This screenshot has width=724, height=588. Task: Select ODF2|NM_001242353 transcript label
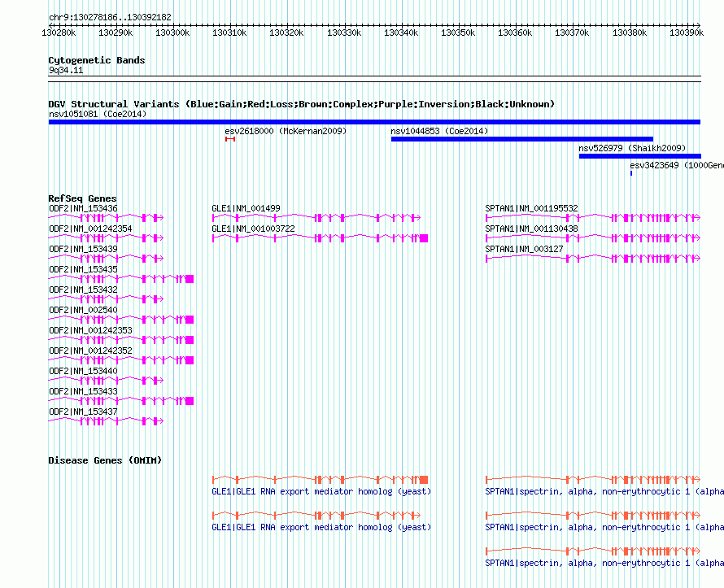[x=90, y=330]
